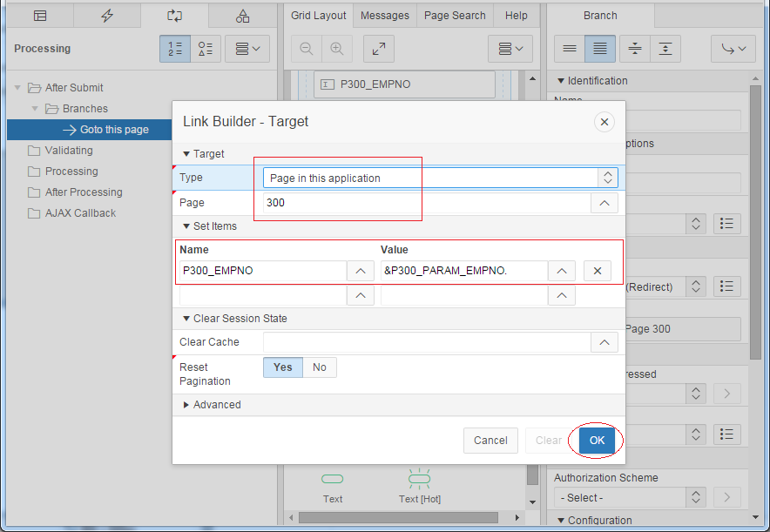Open the Page list of values
Viewport: 770px width, 532px height.
click(x=604, y=203)
